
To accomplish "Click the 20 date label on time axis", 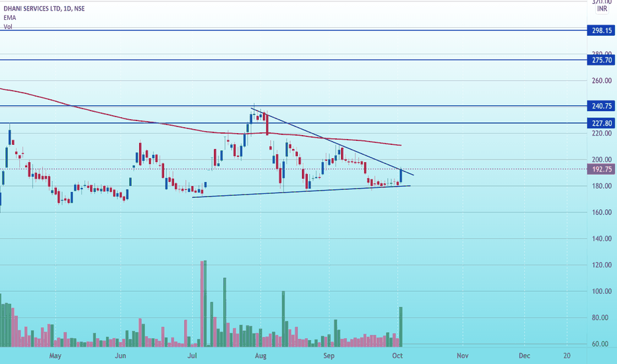I will coord(567,356).
